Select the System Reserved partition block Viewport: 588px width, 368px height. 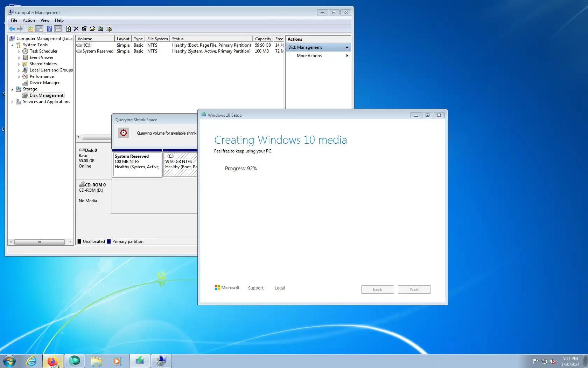(137, 164)
